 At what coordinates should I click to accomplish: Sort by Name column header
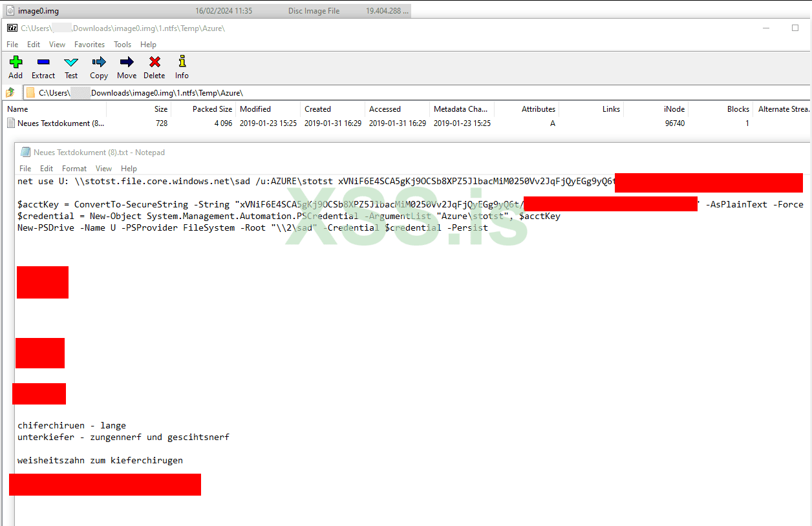coord(54,109)
